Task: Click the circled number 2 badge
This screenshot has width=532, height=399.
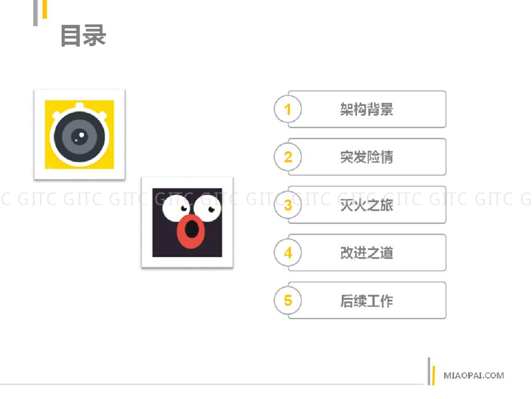Action: 288,157
